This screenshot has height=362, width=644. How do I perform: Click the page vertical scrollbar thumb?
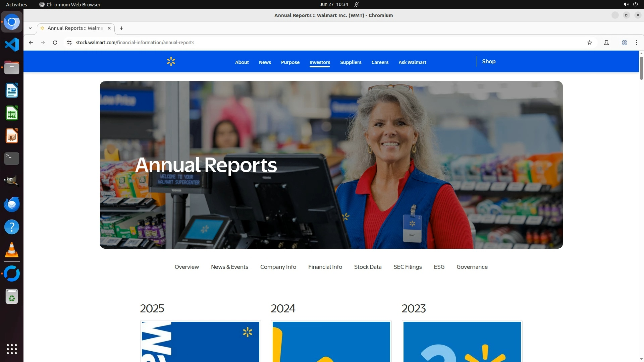[x=641, y=68]
